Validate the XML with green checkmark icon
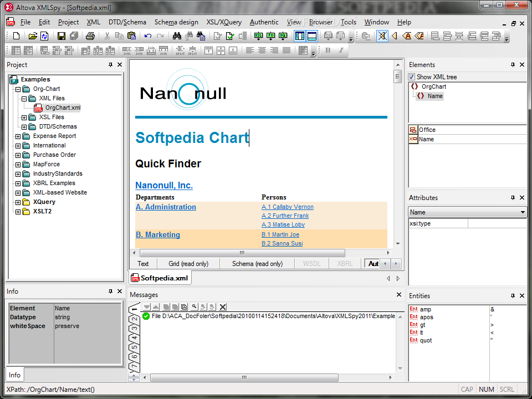Screen dimensions: 532x399 (230, 36)
